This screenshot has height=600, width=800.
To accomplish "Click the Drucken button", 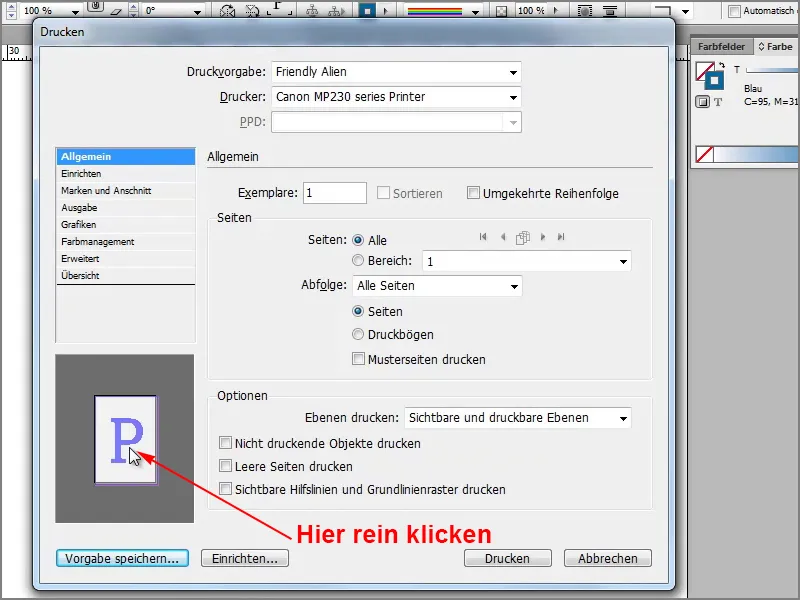I will (508, 558).
